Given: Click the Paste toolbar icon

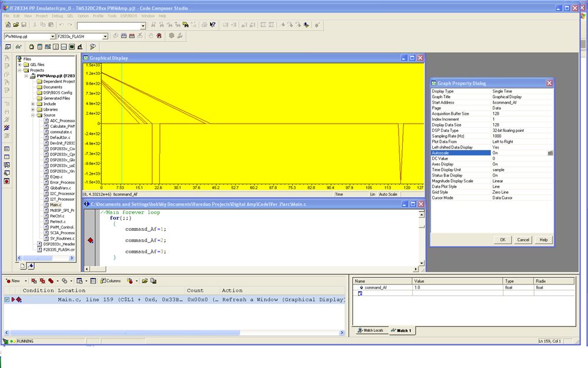Looking at the screenshot, I should 50,25.
